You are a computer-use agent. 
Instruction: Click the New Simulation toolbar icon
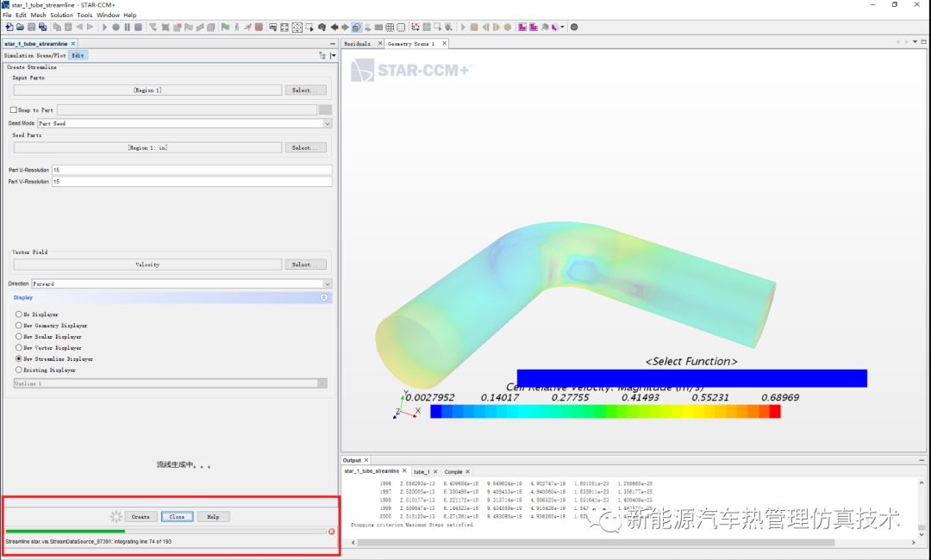point(9,27)
